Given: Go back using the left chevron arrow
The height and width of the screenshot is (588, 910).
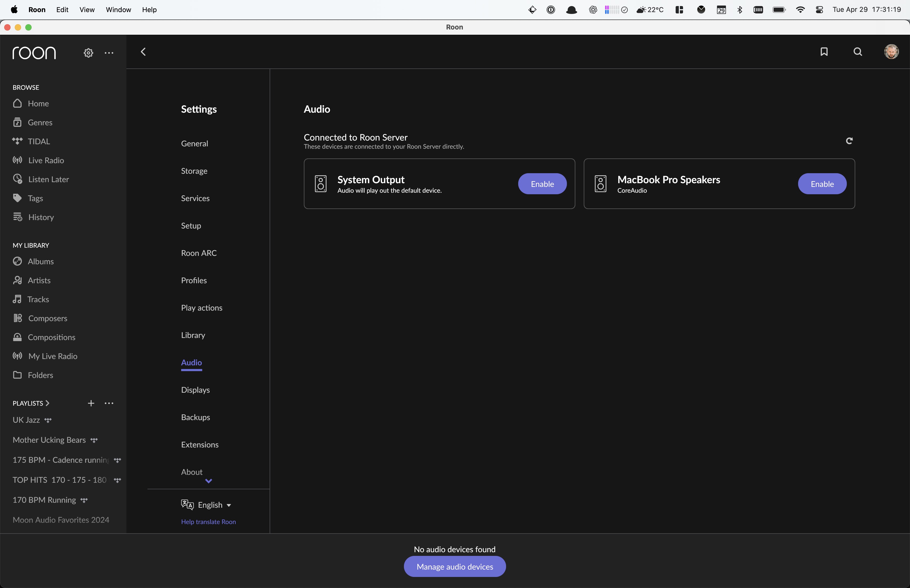Looking at the screenshot, I should [x=143, y=52].
